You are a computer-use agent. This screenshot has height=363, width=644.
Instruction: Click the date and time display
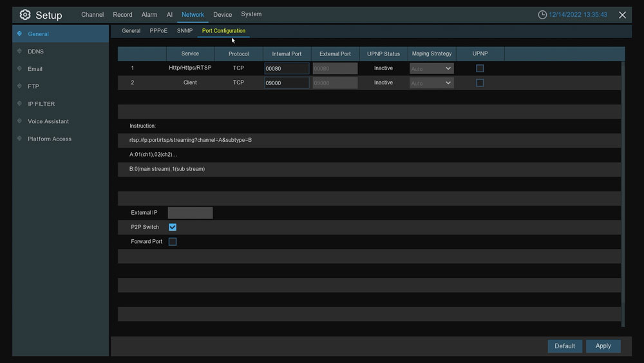(578, 15)
